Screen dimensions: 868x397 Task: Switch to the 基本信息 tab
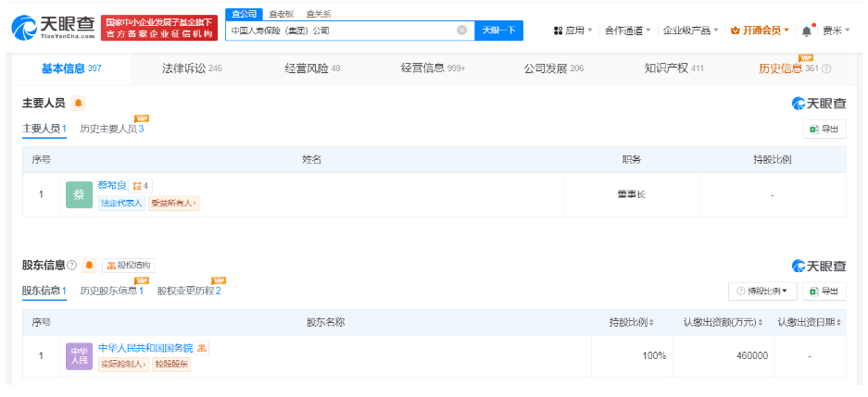(x=71, y=68)
